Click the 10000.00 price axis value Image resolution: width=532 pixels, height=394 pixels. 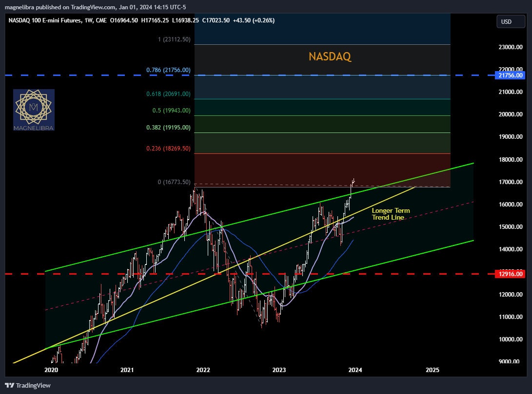pyautogui.click(x=511, y=339)
